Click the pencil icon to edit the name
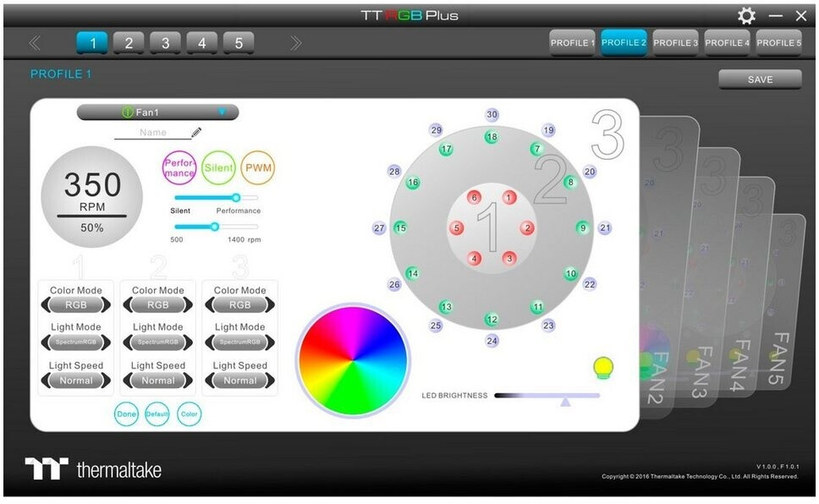 [x=196, y=132]
